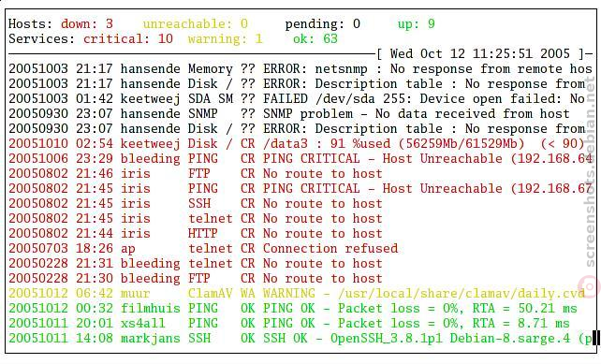Screen dimensions: 601x364
Task: Click the date and time header
Action: pyautogui.click(x=485, y=53)
